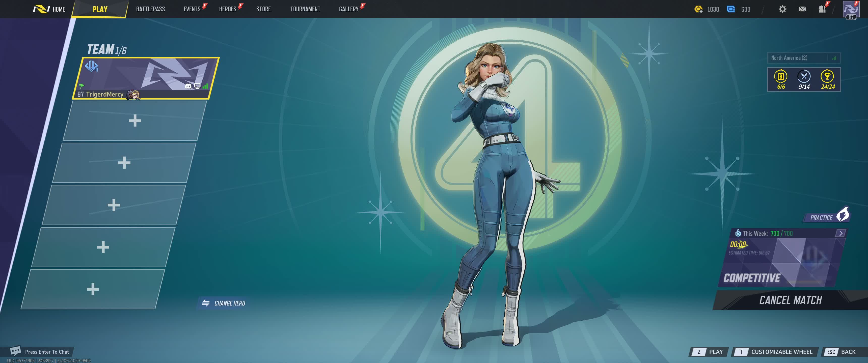Open the friends list icon
The width and height of the screenshot is (868, 363).
point(822,9)
